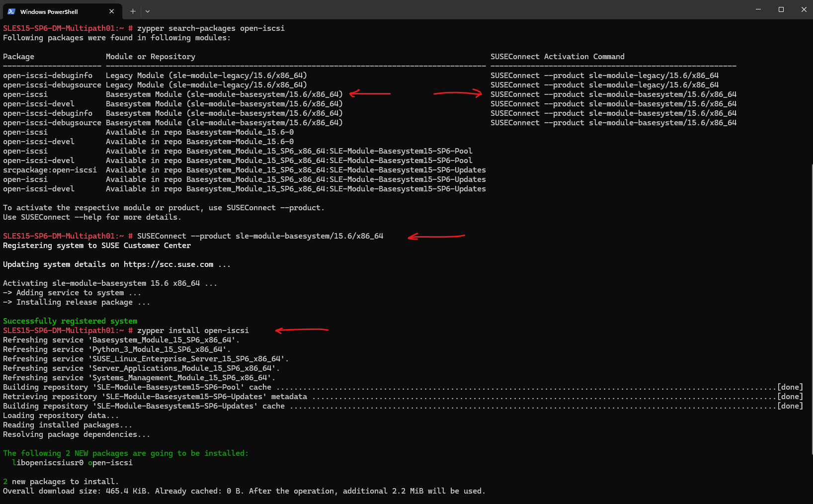Click the 'SUSEConnect Activation Command' header
The image size is (813, 504).
(x=557, y=57)
